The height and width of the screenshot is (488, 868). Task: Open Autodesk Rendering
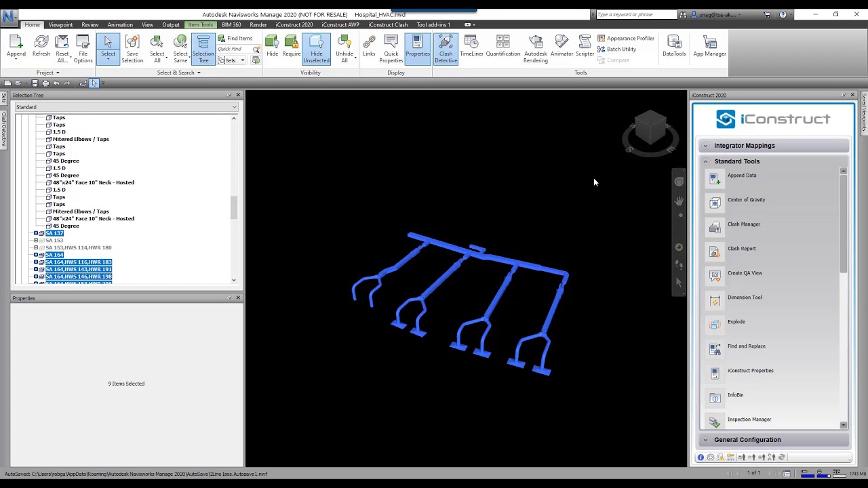[536, 49]
